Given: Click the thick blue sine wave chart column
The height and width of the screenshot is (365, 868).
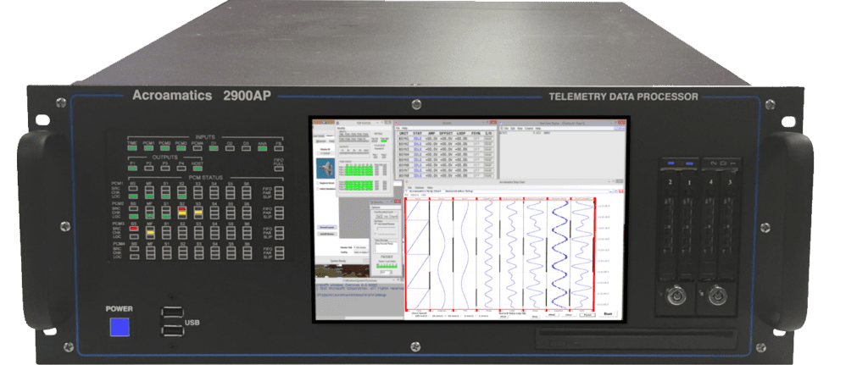Looking at the screenshot, I should pyautogui.click(x=559, y=253).
